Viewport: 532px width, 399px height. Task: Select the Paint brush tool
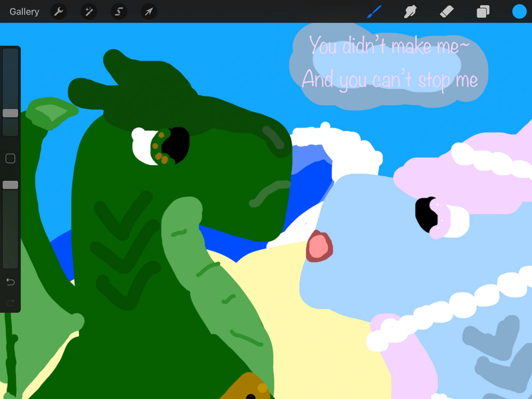(374, 11)
